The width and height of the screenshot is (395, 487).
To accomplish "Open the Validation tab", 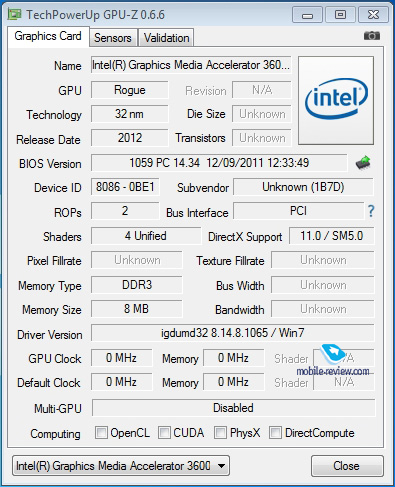I will click(x=166, y=38).
